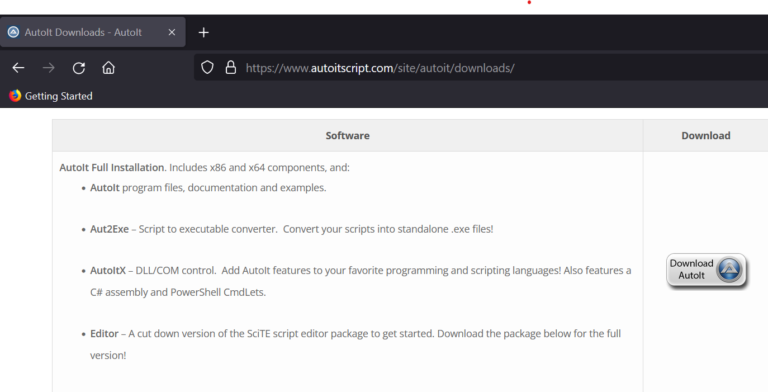Image resolution: width=768 pixels, height=392 pixels.
Task: Click the C# assembly and PowerShell CmdLets line
Action: pos(178,293)
